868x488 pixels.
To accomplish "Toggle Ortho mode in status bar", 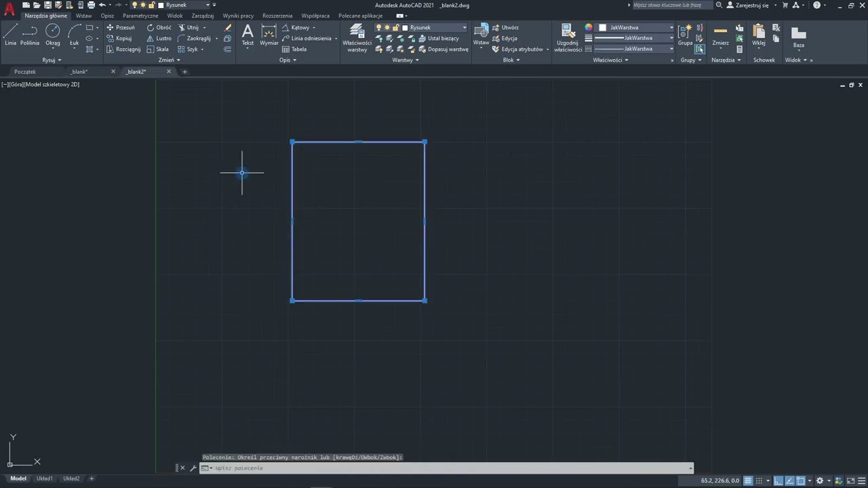I will click(x=778, y=481).
